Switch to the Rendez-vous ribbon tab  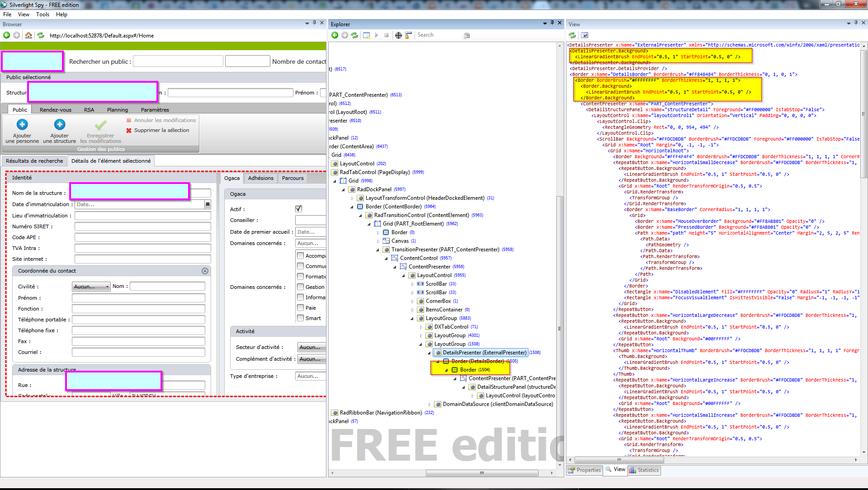click(55, 110)
